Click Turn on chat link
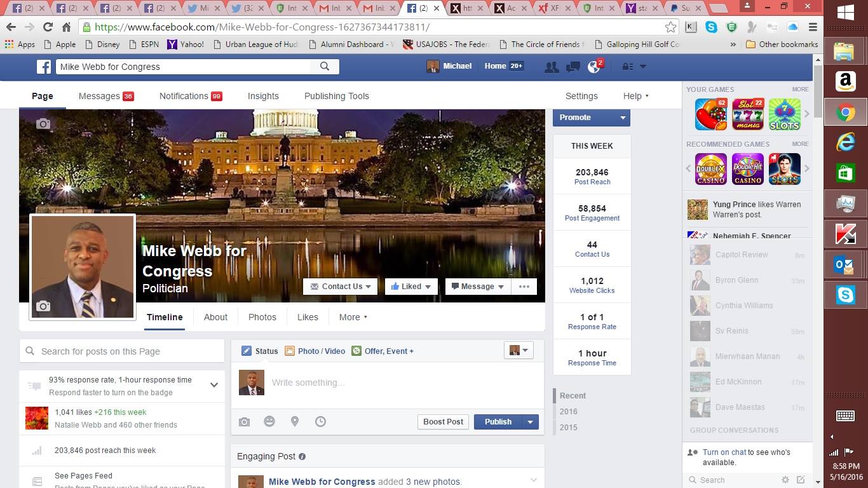 724,452
